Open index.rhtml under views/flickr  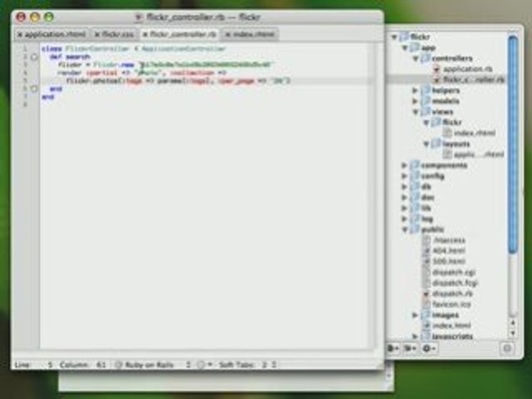point(474,133)
